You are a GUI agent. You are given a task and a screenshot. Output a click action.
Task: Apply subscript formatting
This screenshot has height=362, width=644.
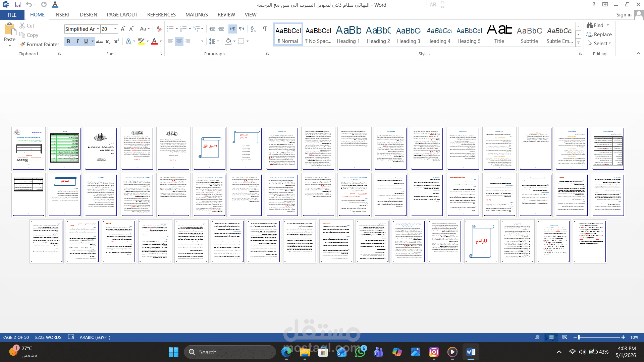point(108,41)
